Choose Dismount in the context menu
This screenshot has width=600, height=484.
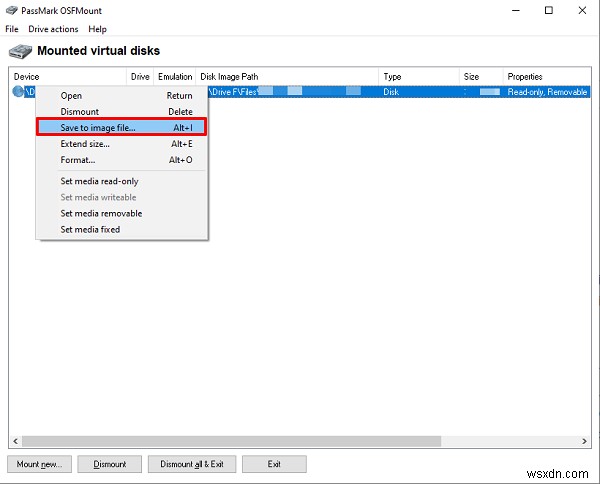point(122,112)
